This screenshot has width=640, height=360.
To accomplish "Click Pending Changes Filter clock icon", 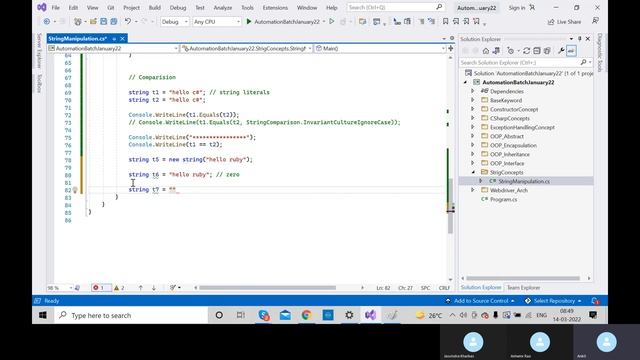I will (x=510, y=51).
